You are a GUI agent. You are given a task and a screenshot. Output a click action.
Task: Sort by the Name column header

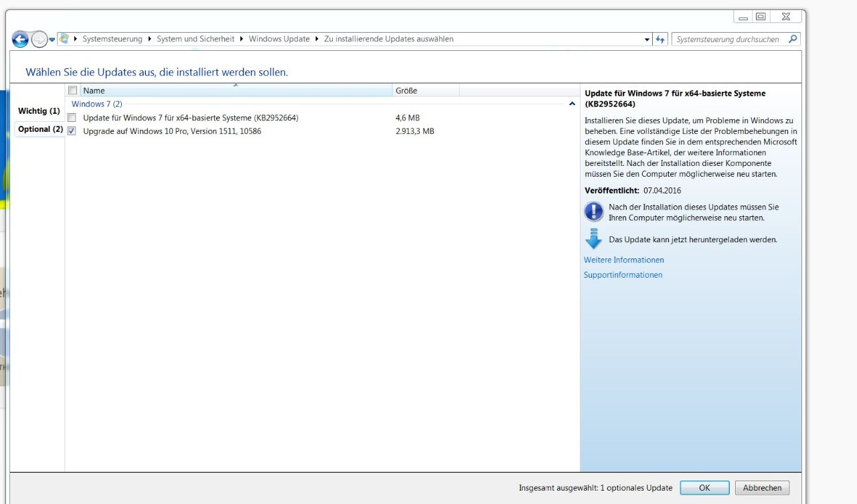(x=236, y=90)
